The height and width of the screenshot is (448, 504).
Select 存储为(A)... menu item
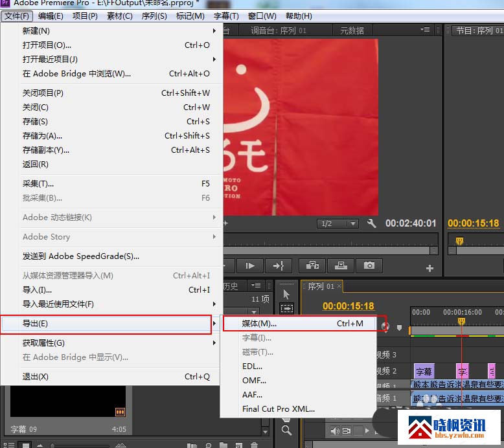tap(110, 136)
